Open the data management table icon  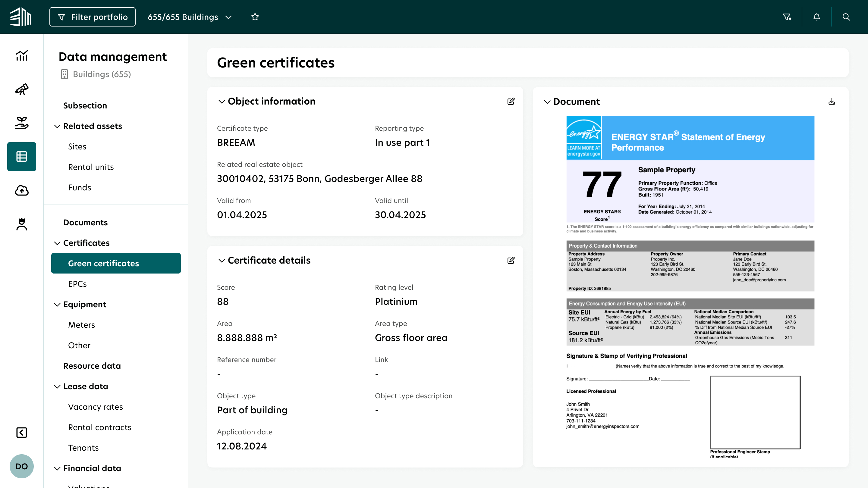pyautogui.click(x=22, y=157)
